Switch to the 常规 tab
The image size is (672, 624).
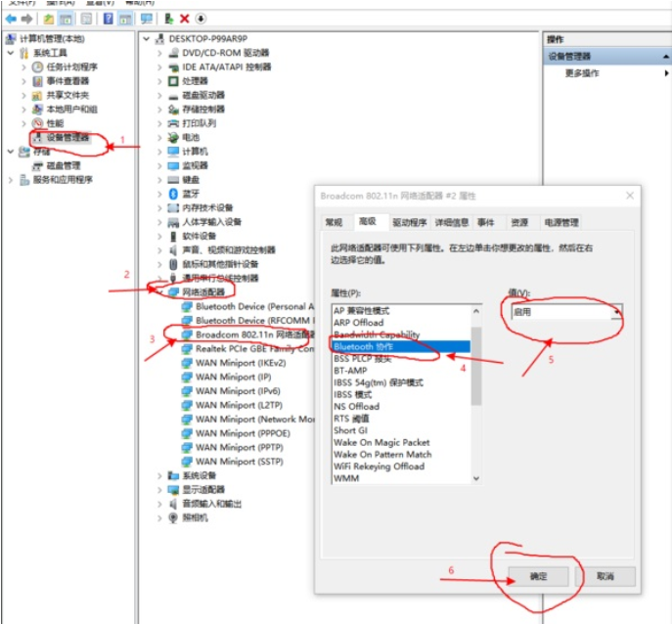tap(334, 222)
